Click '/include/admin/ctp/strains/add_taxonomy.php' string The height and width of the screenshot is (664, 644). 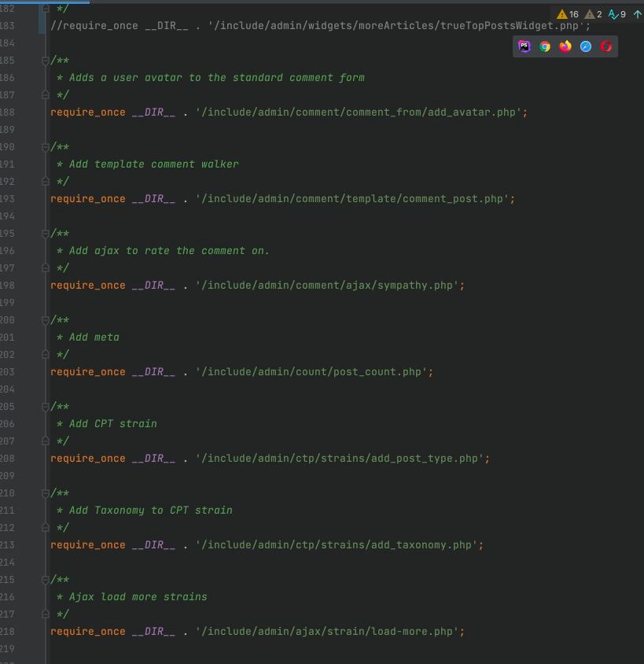point(337,545)
